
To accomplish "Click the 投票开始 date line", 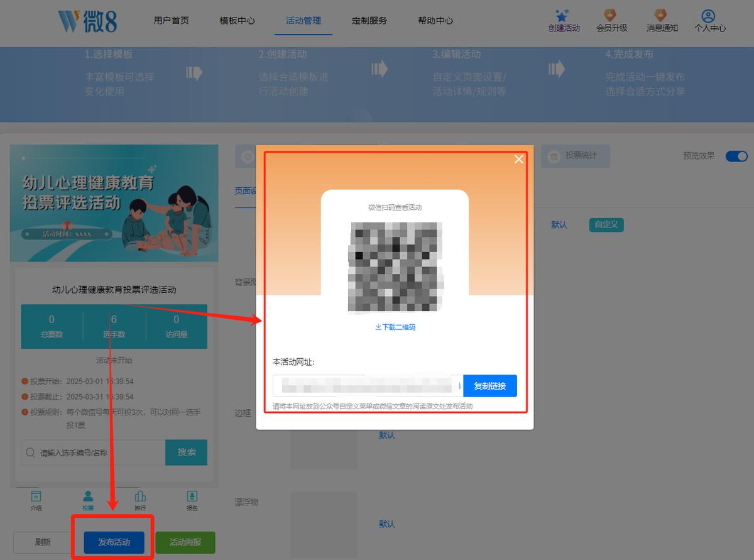I will pyautogui.click(x=78, y=381).
